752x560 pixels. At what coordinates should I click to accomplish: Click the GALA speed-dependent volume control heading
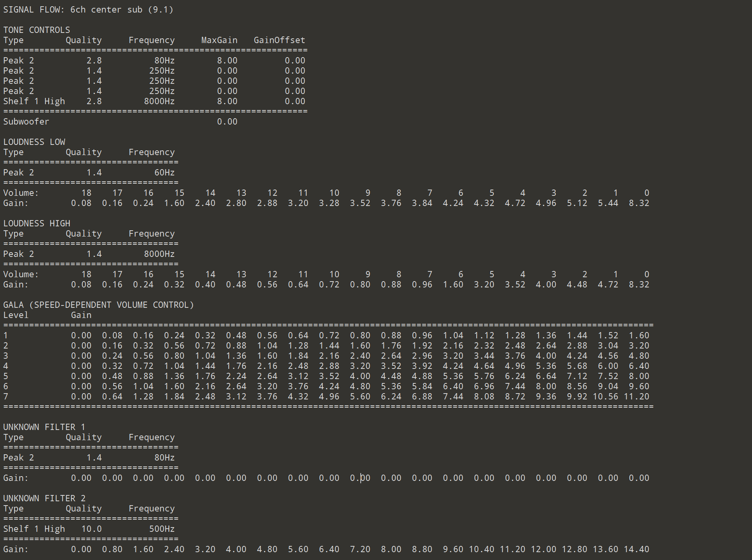98,305
